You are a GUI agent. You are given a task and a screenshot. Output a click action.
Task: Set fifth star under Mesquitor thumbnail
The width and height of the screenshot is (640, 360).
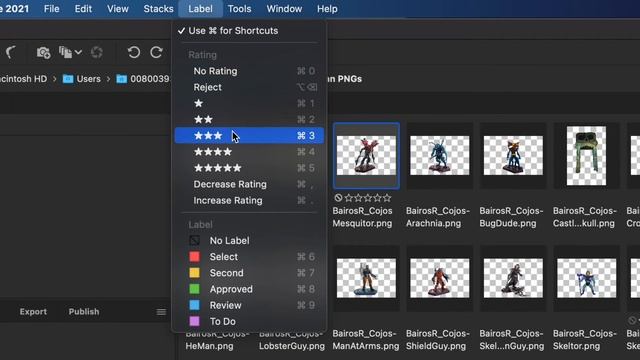387,198
